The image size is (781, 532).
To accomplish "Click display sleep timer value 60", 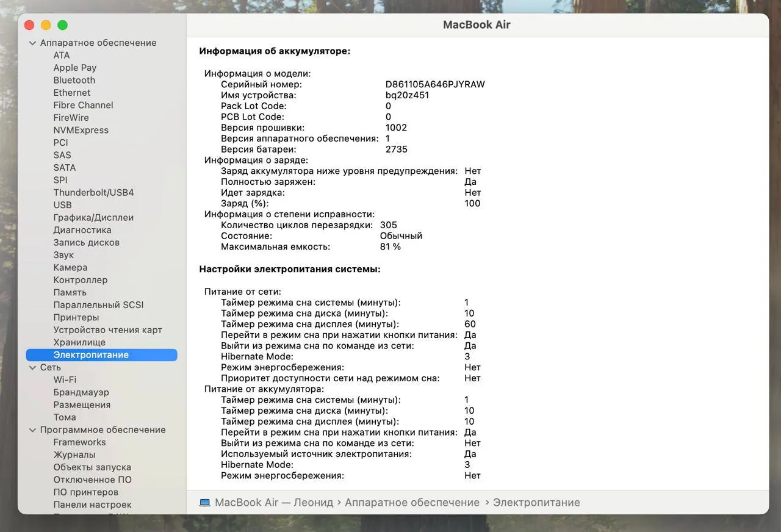I will (x=470, y=324).
